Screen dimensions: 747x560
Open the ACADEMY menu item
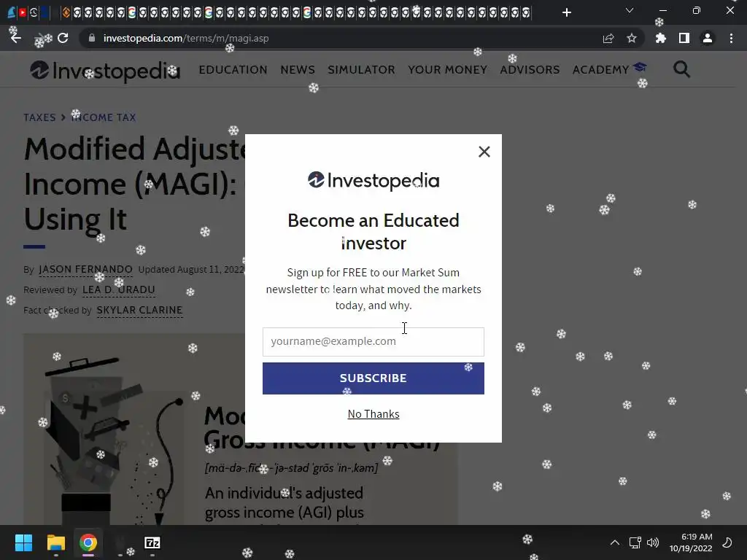tap(609, 69)
